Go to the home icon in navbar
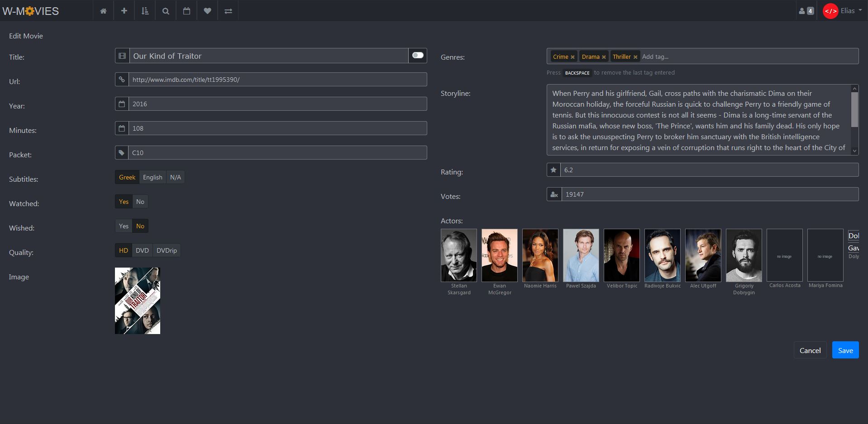This screenshot has width=868, height=424. click(x=103, y=11)
